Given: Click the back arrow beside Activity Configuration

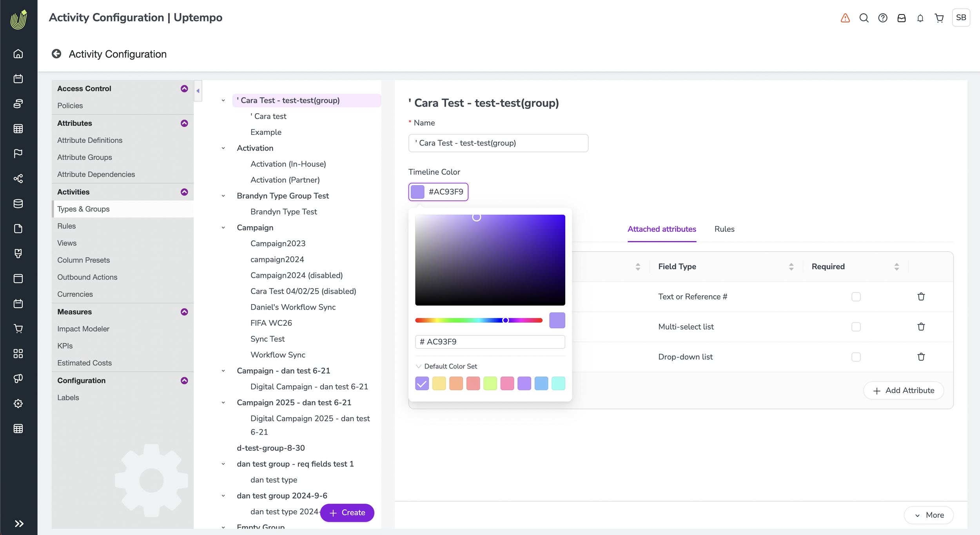Looking at the screenshot, I should point(56,54).
